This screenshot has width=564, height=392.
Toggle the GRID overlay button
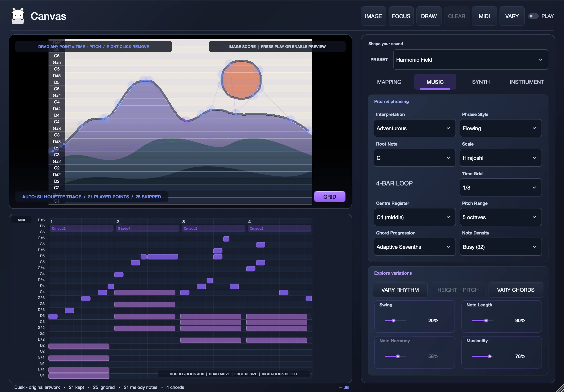[330, 196]
